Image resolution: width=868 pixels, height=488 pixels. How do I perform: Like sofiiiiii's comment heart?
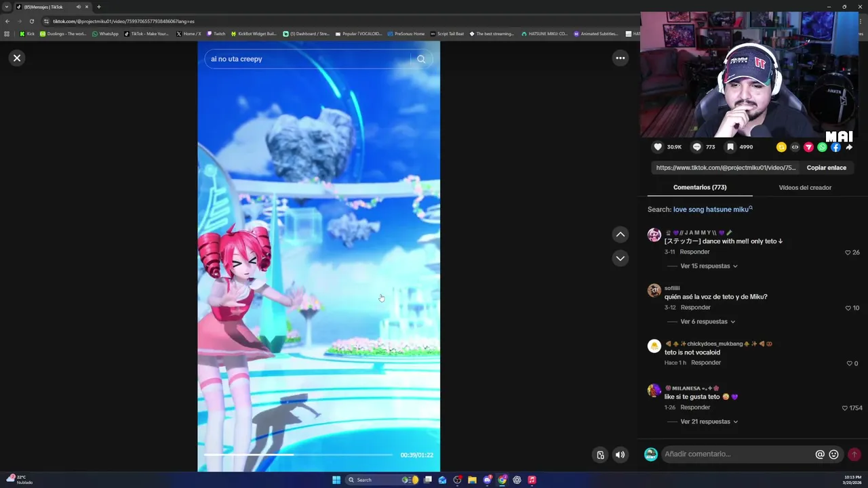848,308
